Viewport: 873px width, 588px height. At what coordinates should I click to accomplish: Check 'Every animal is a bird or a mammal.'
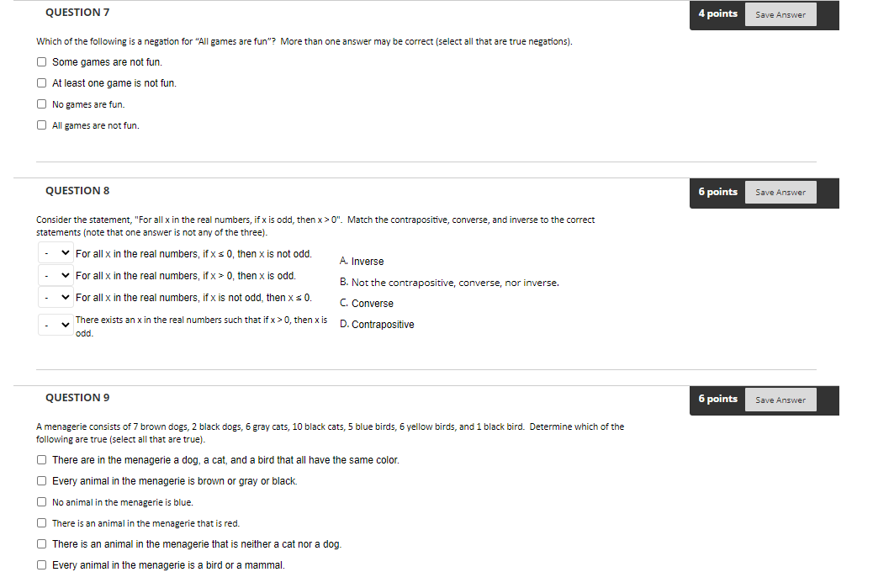click(x=42, y=565)
